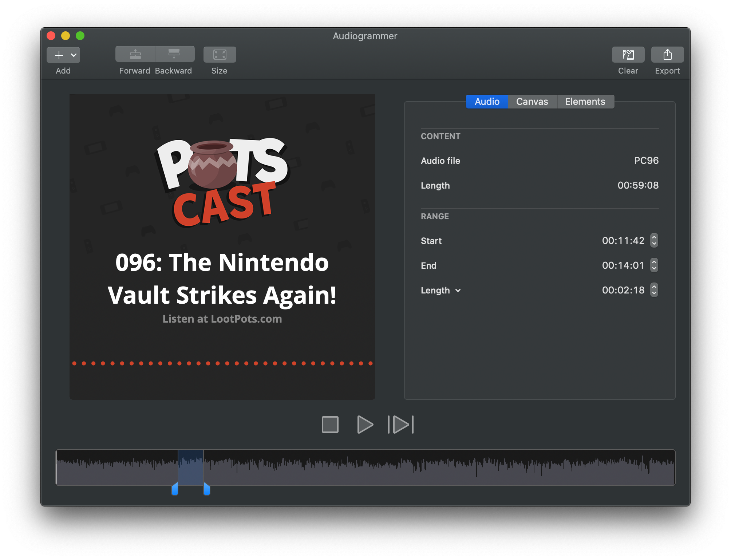Viewport: 731px width, 560px height.
Task: Click the selected region in the waveform
Action: tap(191, 468)
